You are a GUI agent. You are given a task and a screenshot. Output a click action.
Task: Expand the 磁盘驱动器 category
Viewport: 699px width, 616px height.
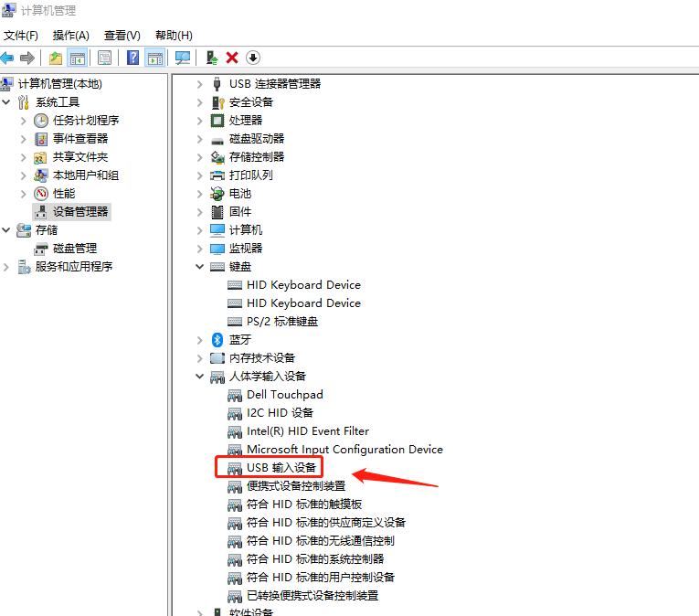click(200, 139)
